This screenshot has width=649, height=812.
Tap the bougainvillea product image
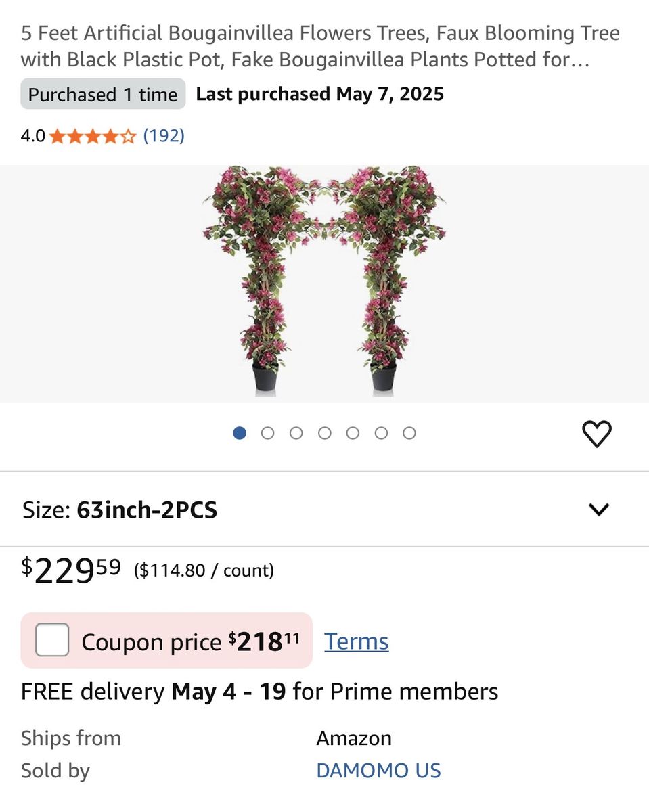(x=324, y=281)
